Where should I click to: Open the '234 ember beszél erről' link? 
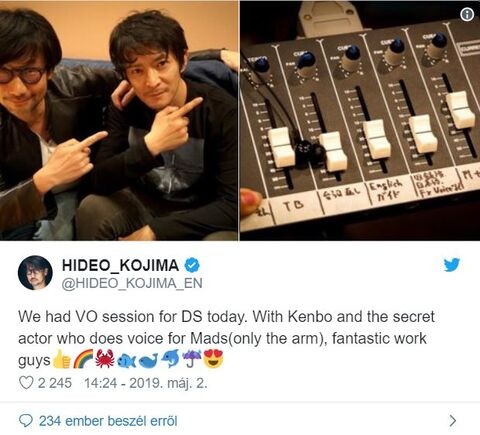[x=108, y=421]
